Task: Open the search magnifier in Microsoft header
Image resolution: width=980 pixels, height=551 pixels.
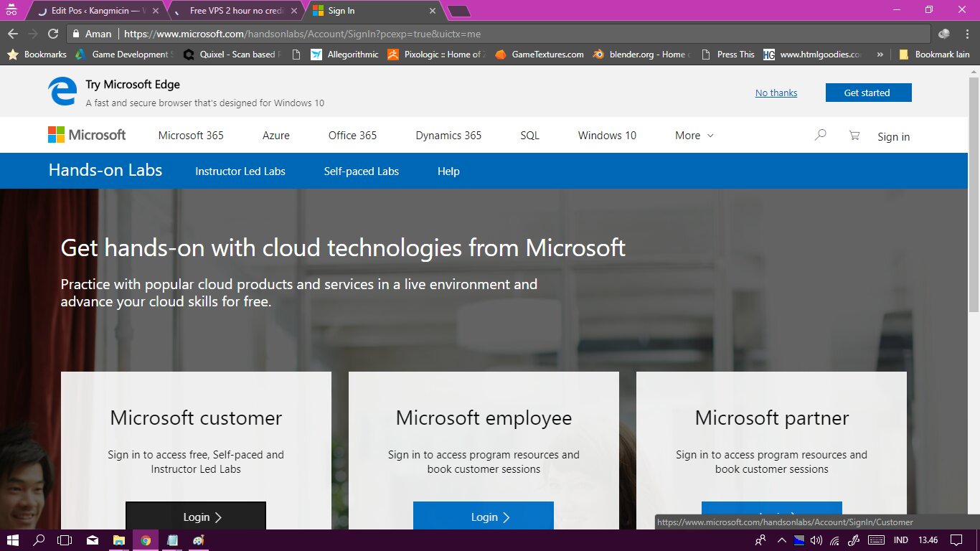Action: point(820,135)
